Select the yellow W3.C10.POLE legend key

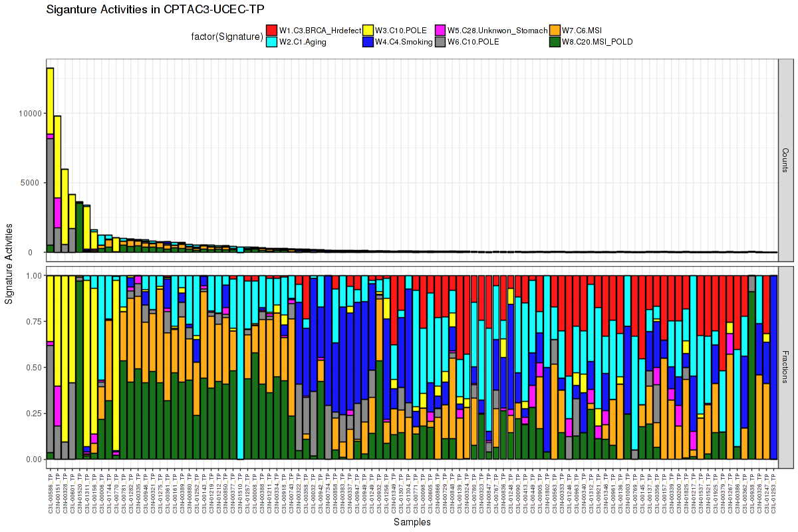(368, 30)
